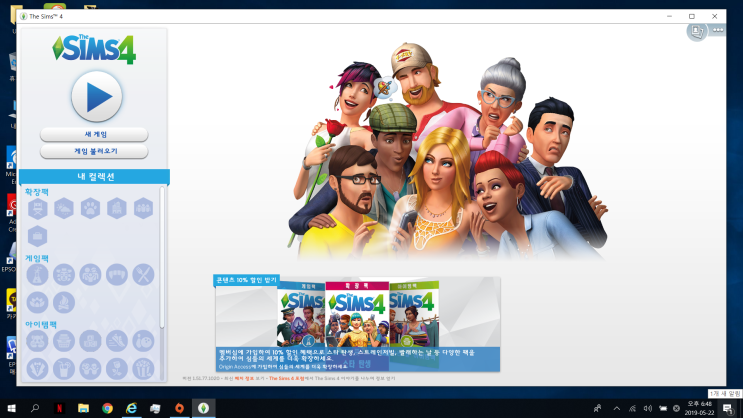
Task: Open the group of people expansion pack icon
Action: click(x=143, y=209)
